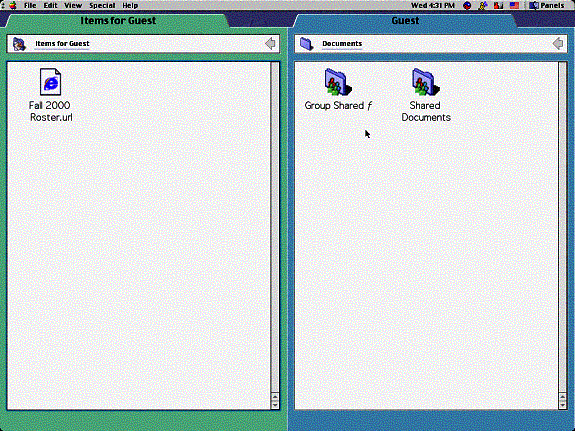Viewport: 575px width, 431px height.
Task: Click the back arrow in Documents panel
Action: [x=558, y=44]
